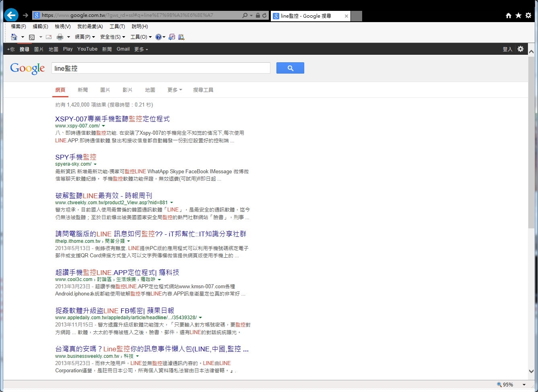Viewport: 538px width, 392px height.
Task: Expand the RSS feeds dropdown arrow
Action: coord(41,37)
